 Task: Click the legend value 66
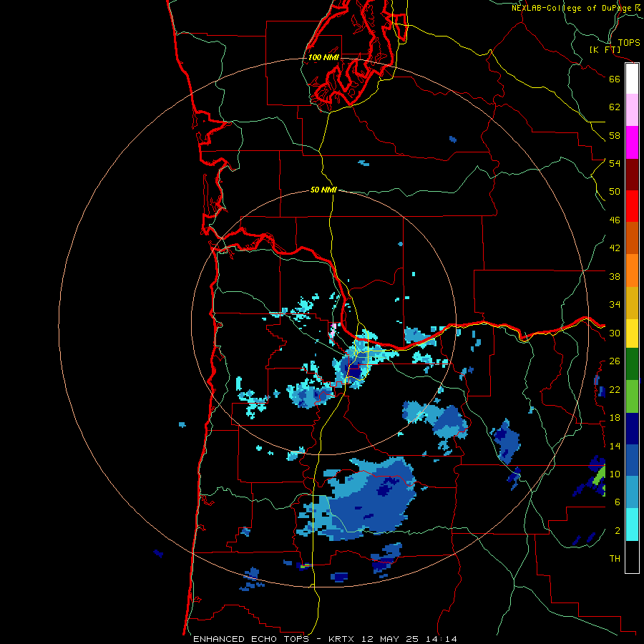615,79
